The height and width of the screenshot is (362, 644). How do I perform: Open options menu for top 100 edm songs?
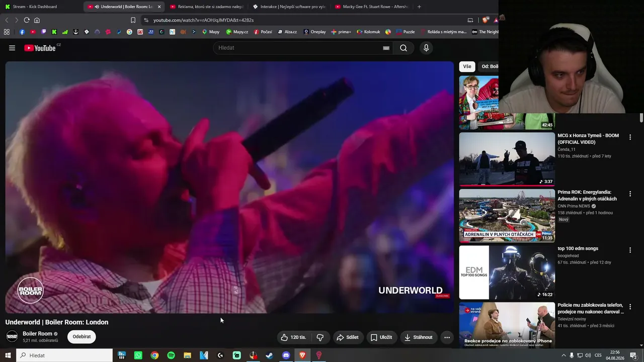click(630, 250)
